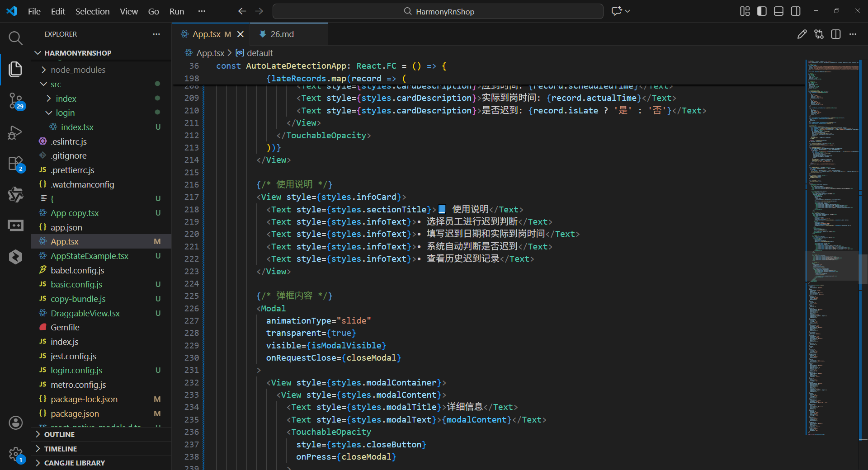Open app.json file
The width and height of the screenshot is (868, 470).
coord(101,227)
